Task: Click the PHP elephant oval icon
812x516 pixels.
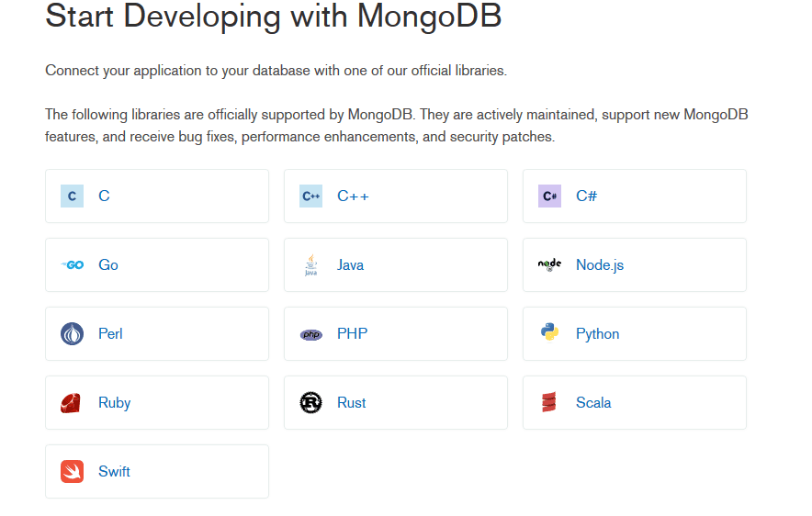Action: 310,334
